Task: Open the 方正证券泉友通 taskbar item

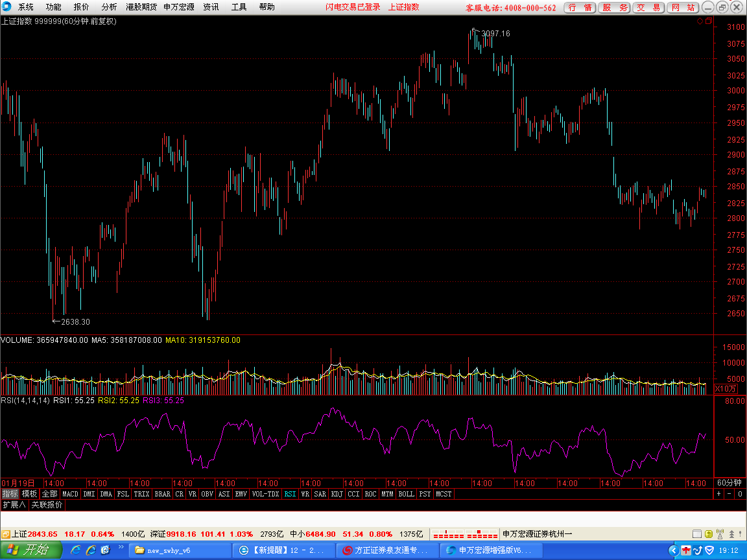Action: point(387,550)
